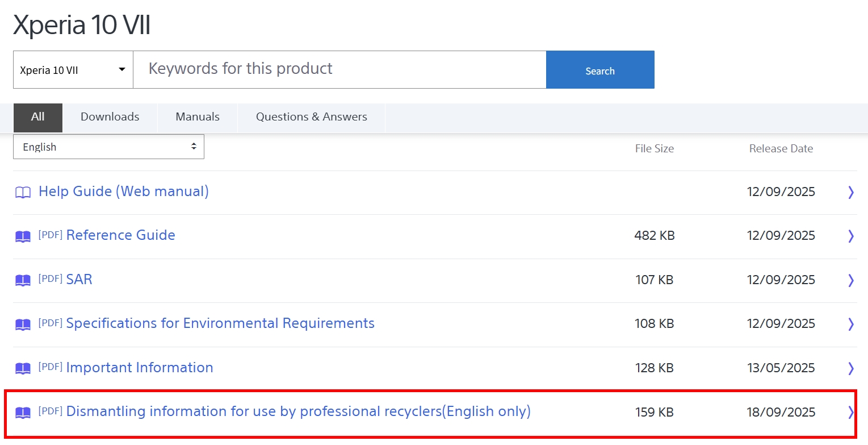The height and width of the screenshot is (445, 868).
Task: Click the chevron arrow on Dismantling information row
Action: point(850,412)
